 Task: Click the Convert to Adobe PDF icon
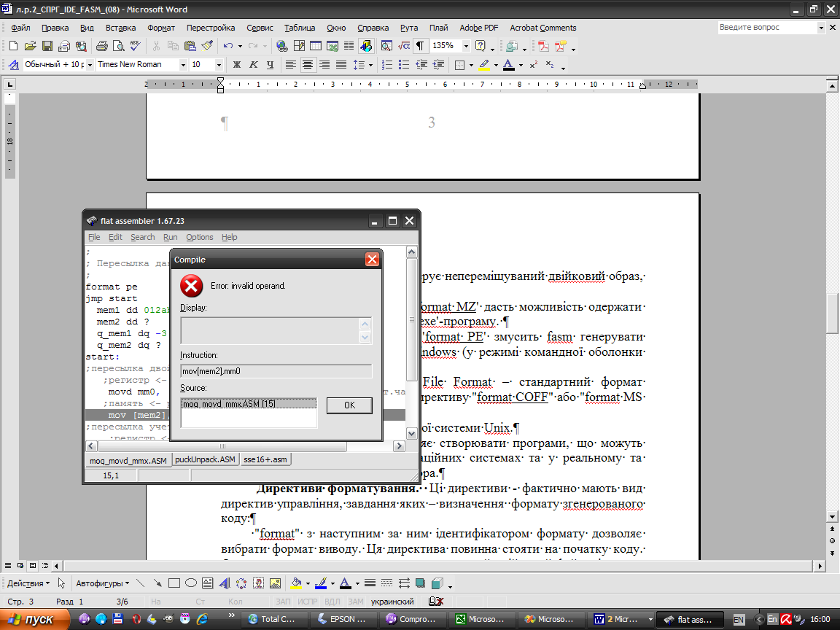tap(543, 46)
